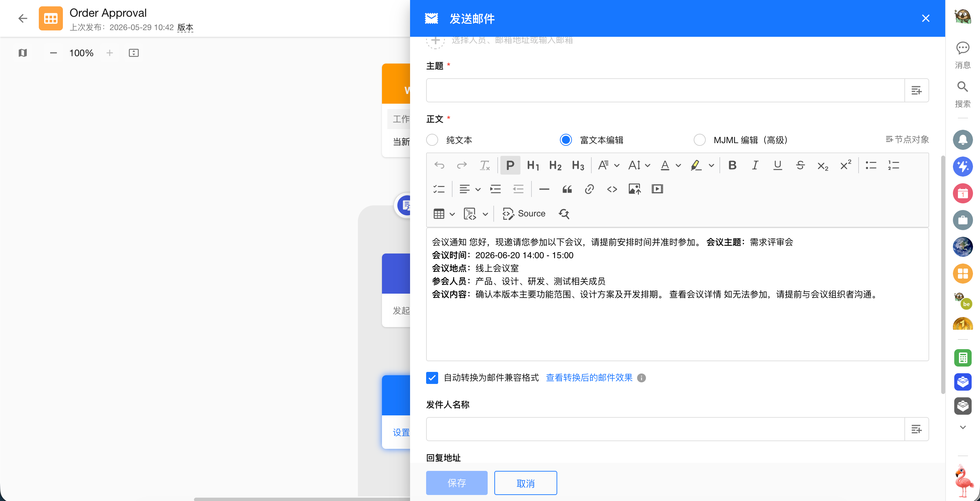Viewport: 980px width, 501px height.
Task: Expand more apps chevron in sidebar
Action: 963,427
